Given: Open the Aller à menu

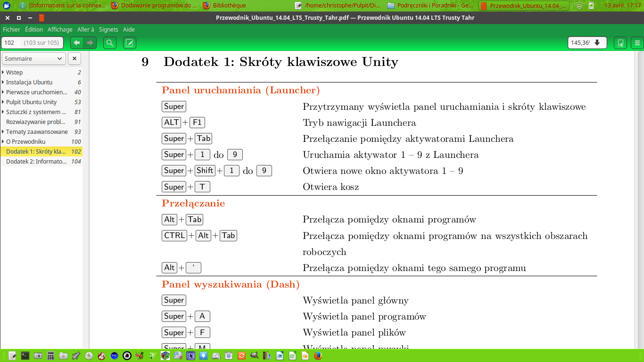Looking at the screenshot, I should (86, 29).
